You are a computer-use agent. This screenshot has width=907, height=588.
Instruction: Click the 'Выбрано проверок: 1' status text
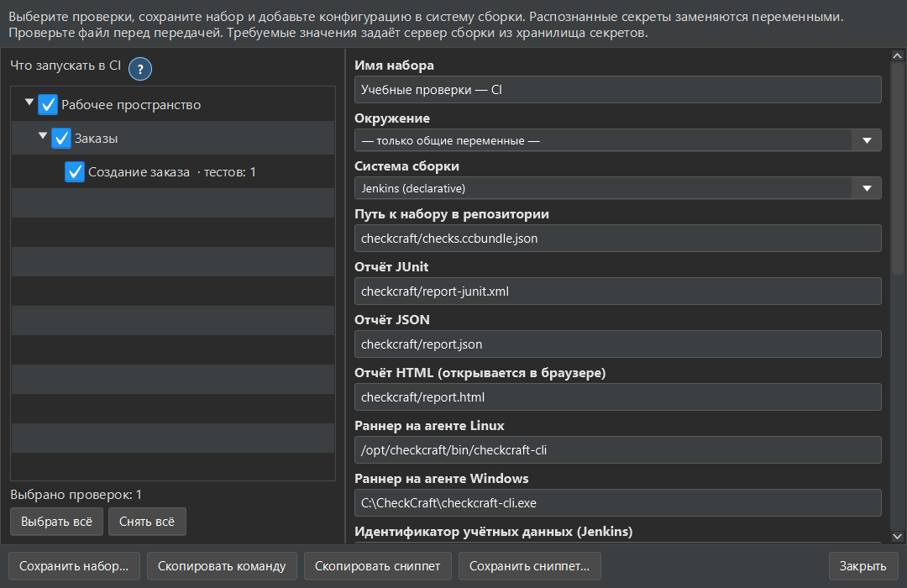click(76, 495)
